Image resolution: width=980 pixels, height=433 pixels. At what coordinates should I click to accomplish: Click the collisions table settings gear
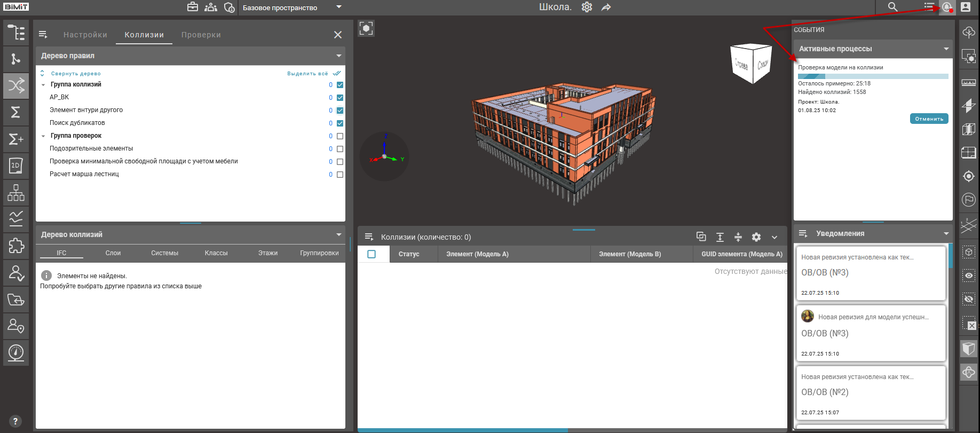756,237
